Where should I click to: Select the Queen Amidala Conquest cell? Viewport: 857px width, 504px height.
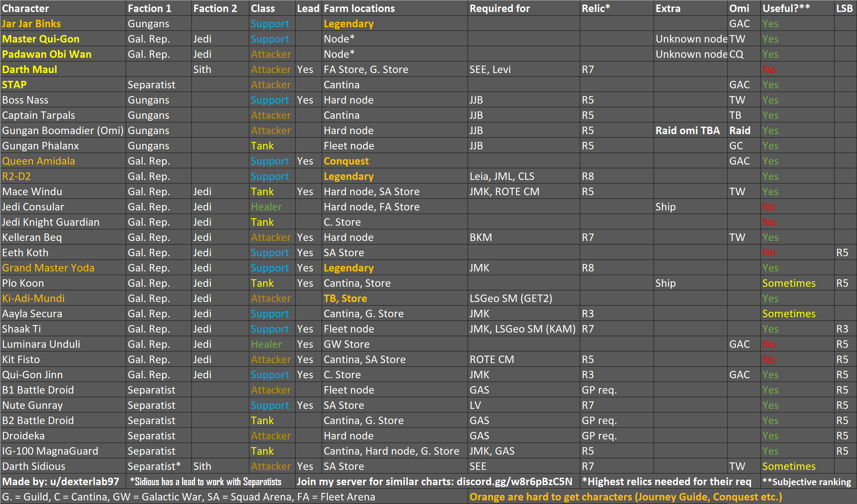tap(346, 161)
